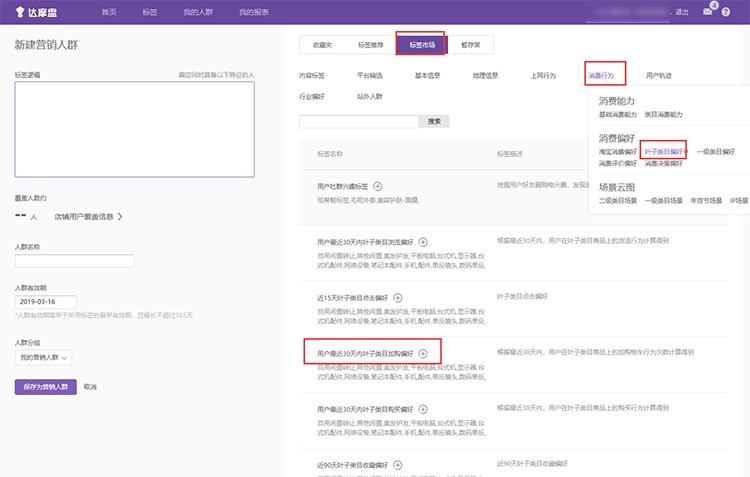The image size is (750, 477).
Task: Select the 基本信息 category
Action: (428, 76)
